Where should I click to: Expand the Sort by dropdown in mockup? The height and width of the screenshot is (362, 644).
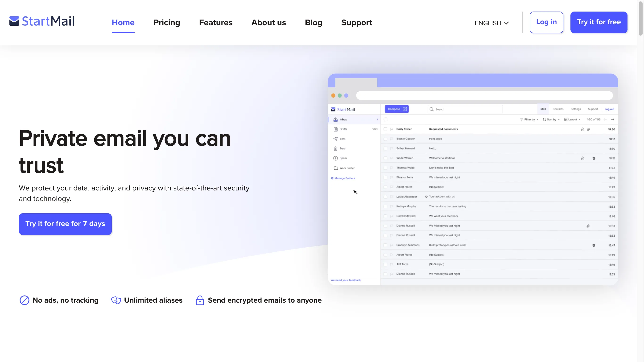click(551, 119)
